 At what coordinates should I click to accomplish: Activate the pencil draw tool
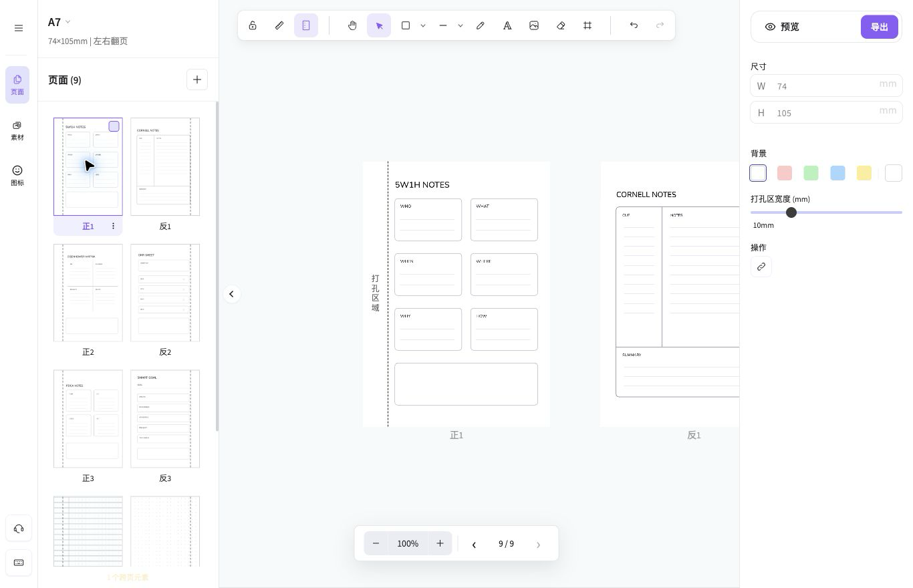click(x=481, y=25)
